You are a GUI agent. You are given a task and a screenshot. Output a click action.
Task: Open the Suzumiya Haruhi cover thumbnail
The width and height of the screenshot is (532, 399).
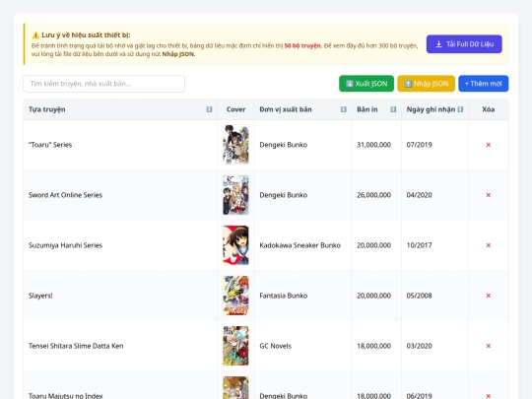click(x=235, y=245)
